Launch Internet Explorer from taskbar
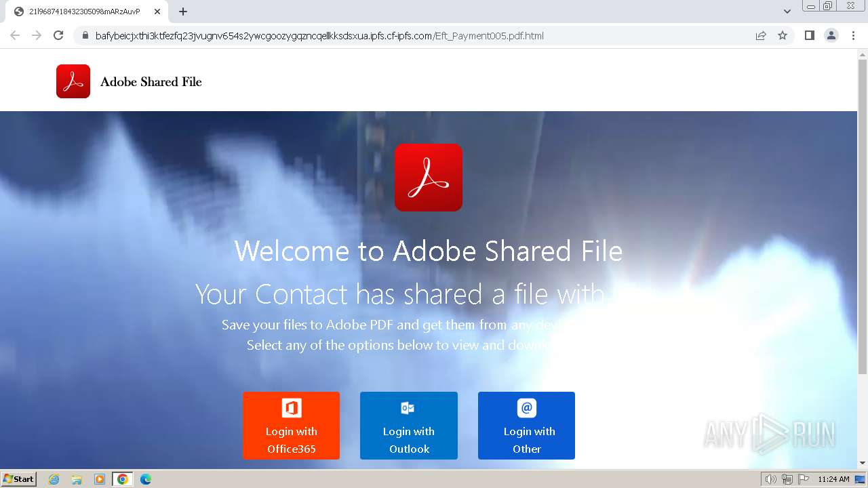The width and height of the screenshot is (868, 488). pyautogui.click(x=54, y=479)
